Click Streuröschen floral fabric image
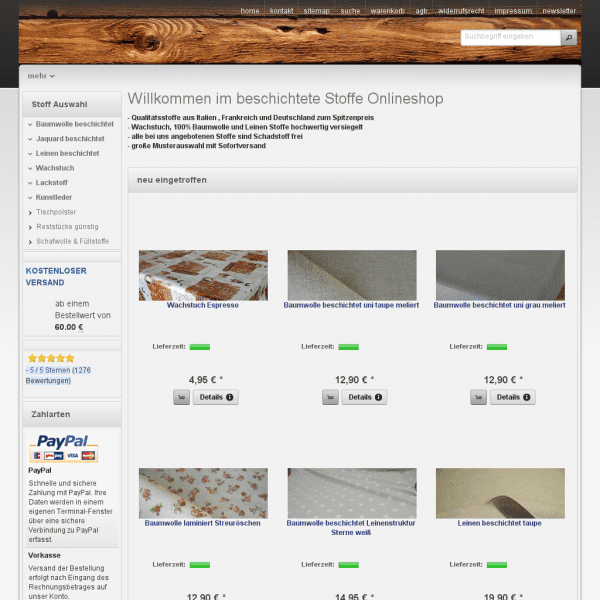The image size is (600, 600). pyautogui.click(x=203, y=493)
